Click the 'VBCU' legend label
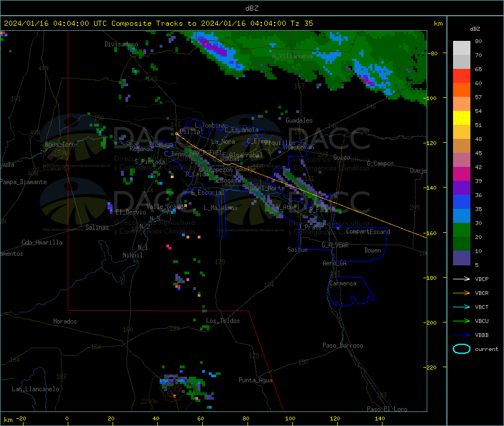Image resolution: width=504 pixels, height=426 pixels. click(482, 321)
